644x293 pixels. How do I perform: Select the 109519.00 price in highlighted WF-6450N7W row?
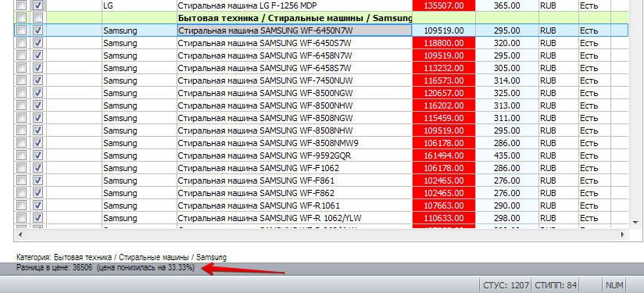(444, 30)
